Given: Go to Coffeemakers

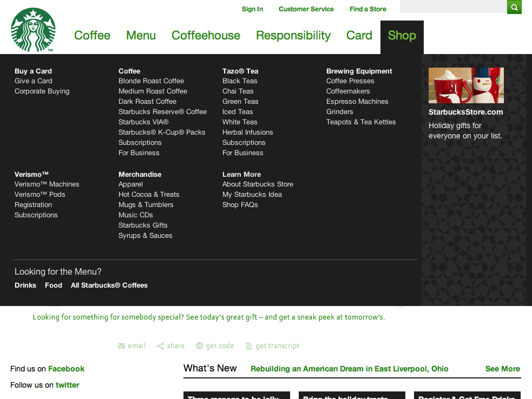Looking at the screenshot, I should (348, 91).
